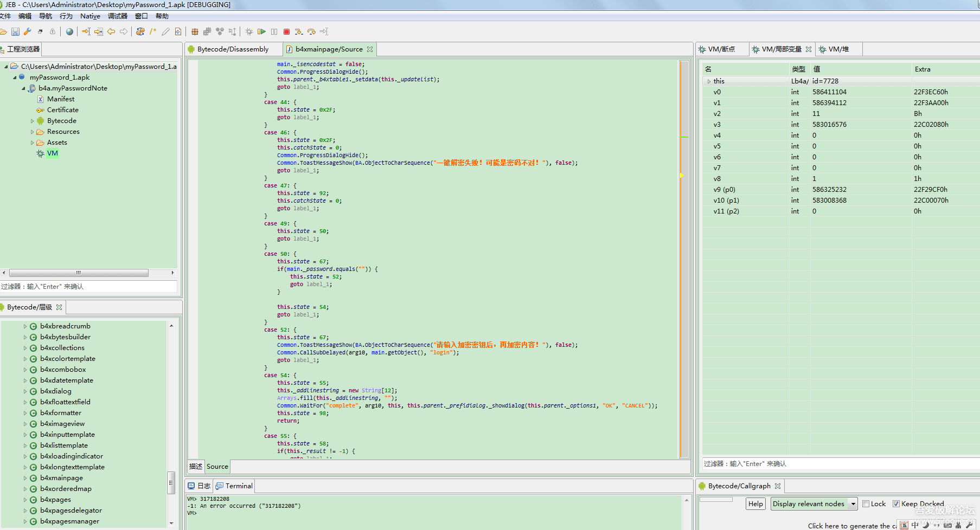Viewport: 980px width, 530px height.
Task: Click the globe icon in toolbar
Action: (x=69, y=32)
